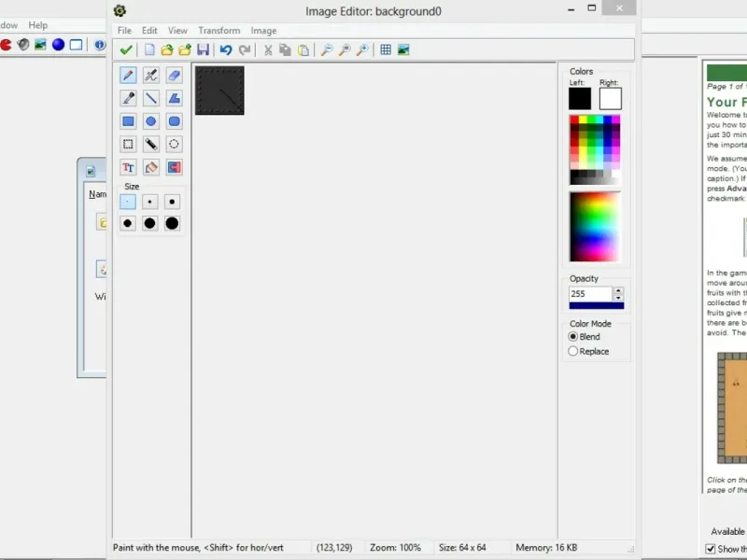
Task: Increase opacity with the up arrow
Action: pyautogui.click(x=618, y=290)
